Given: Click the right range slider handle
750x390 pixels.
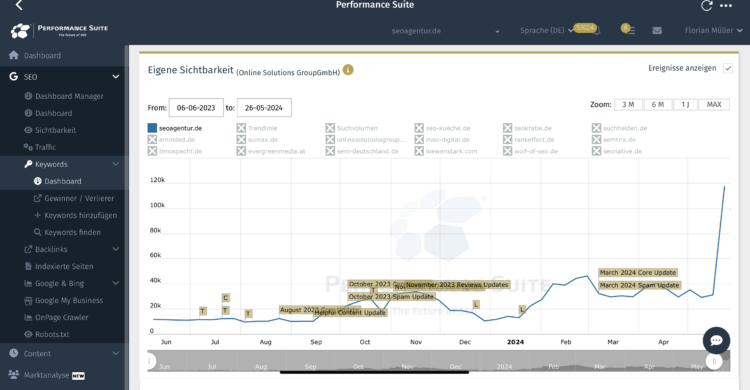Looking at the screenshot, I should click(x=714, y=361).
